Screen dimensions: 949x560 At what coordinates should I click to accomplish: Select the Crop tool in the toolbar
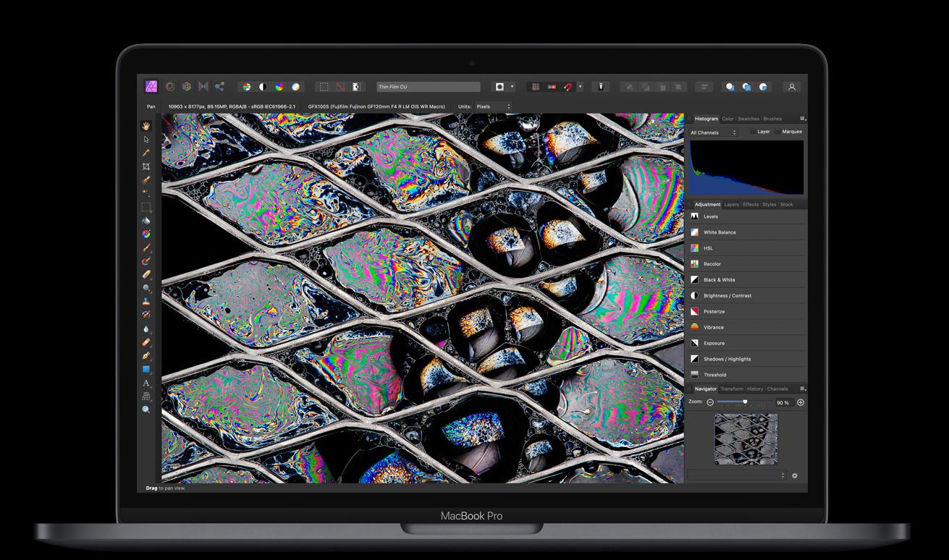point(146,166)
